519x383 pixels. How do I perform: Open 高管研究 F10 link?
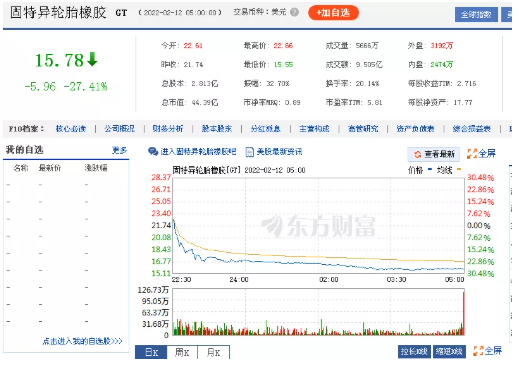point(363,129)
